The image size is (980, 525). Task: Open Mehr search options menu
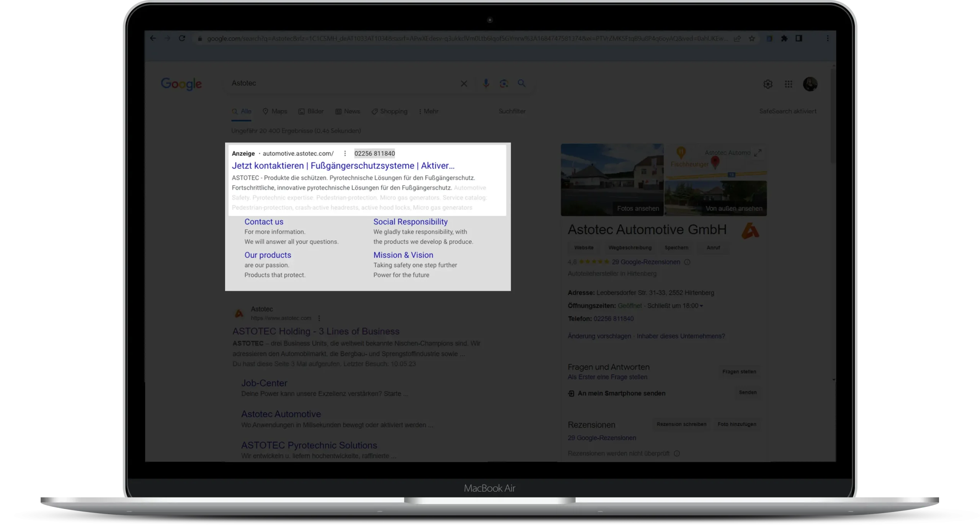(x=428, y=111)
